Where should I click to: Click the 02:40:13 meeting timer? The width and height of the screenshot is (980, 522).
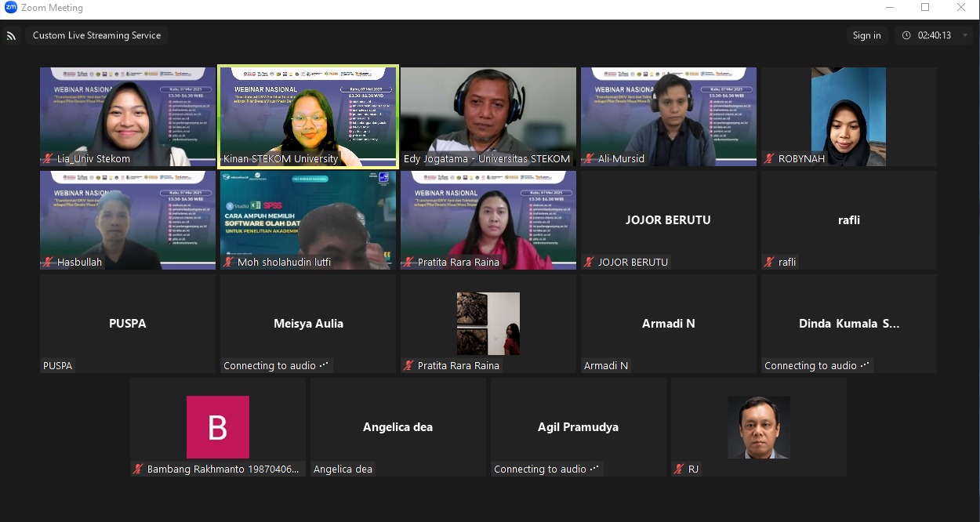[x=934, y=35]
